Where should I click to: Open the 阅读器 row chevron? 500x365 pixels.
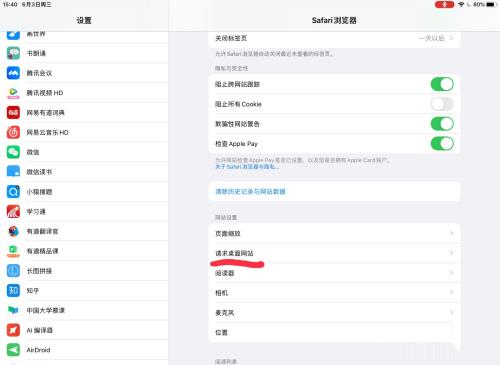point(451,273)
